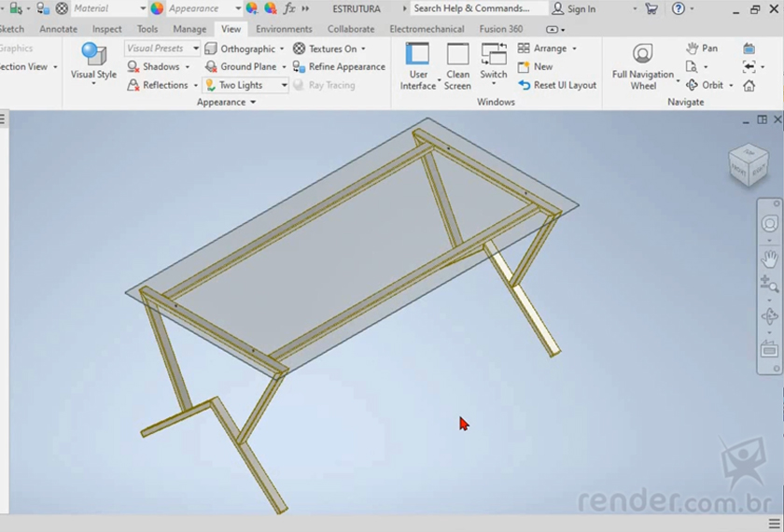Image resolution: width=784 pixels, height=532 pixels.
Task: Click the ViewCube in the viewport
Action: point(749,163)
